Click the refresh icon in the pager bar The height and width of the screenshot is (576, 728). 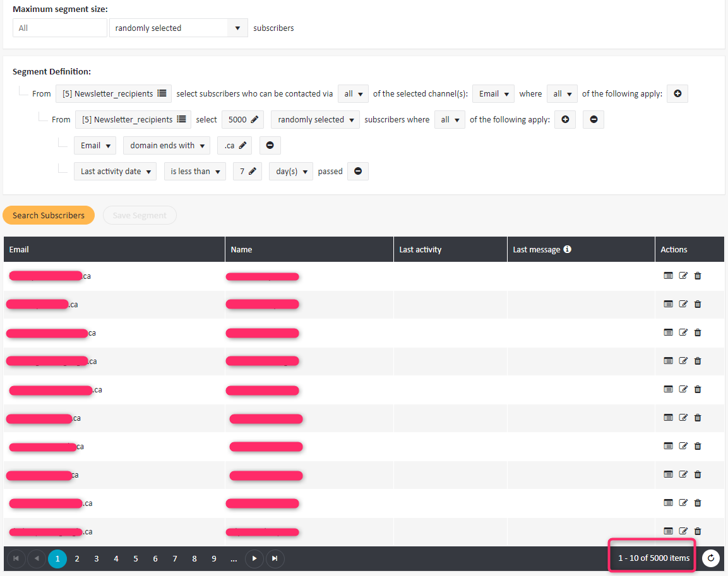pos(711,558)
